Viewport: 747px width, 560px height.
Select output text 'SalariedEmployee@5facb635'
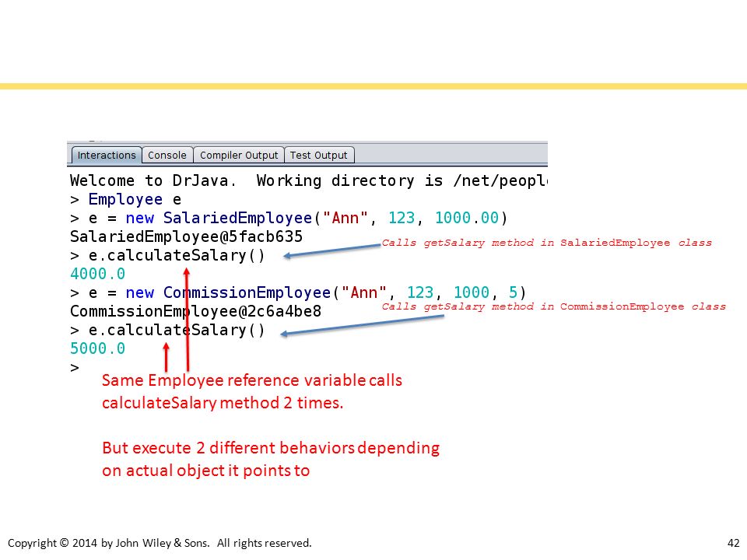(x=186, y=236)
